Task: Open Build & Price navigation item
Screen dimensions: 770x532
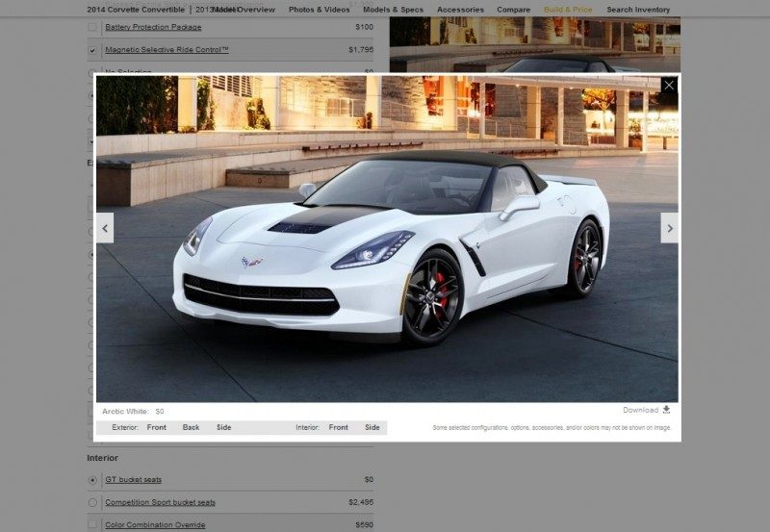Action: 568,10
